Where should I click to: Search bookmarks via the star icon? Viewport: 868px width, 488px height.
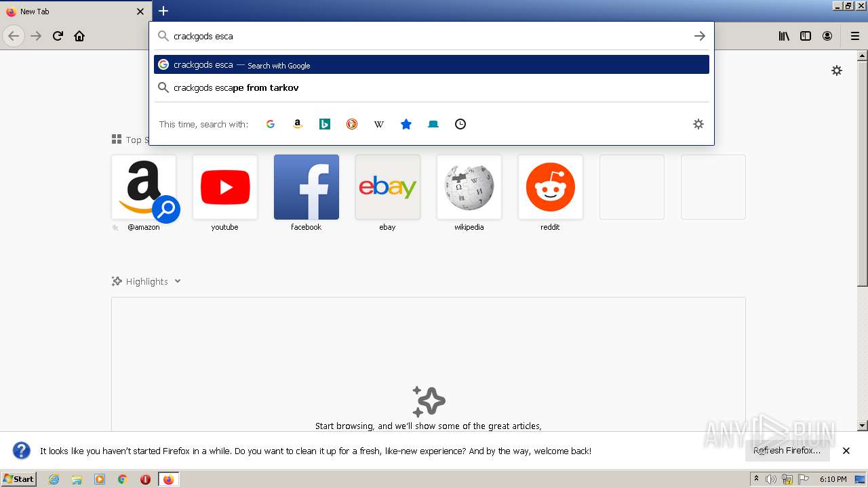pos(406,124)
